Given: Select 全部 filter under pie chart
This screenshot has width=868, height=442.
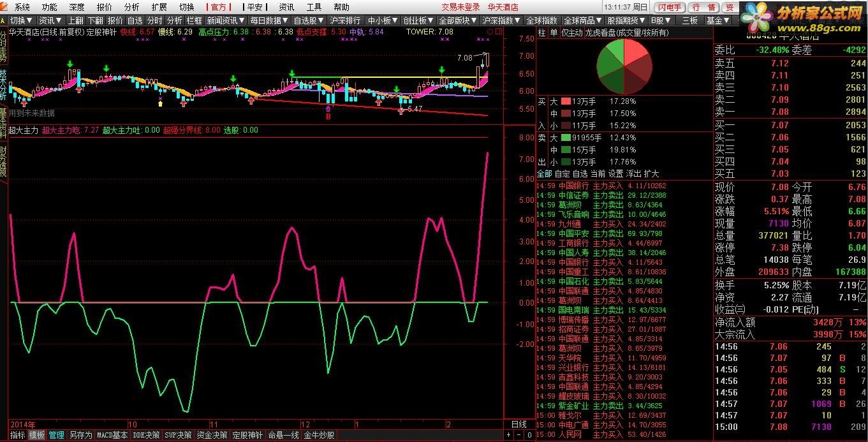Looking at the screenshot, I should [x=544, y=173].
